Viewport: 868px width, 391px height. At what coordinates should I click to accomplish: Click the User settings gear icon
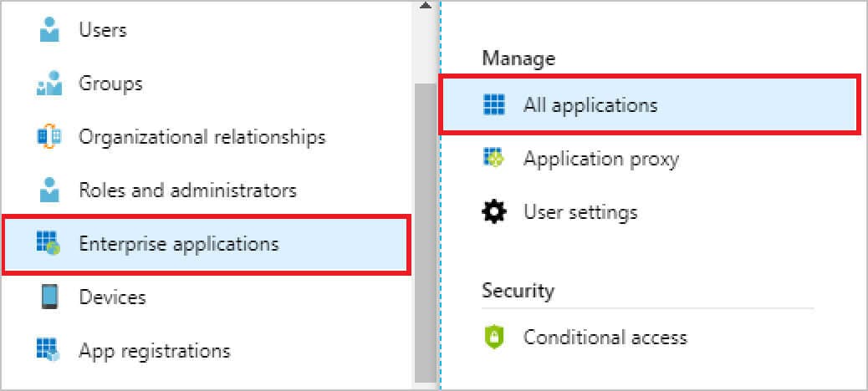click(494, 212)
